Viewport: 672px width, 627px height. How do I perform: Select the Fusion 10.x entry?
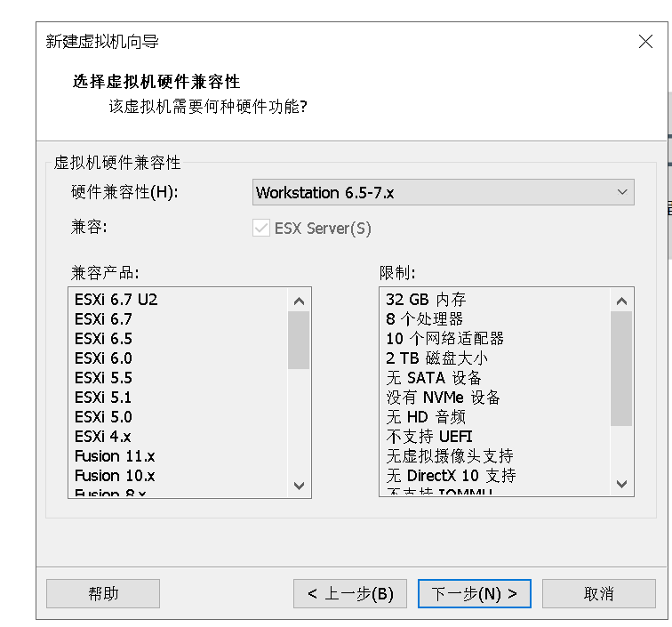pyautogui.click(x=115, y=476)
